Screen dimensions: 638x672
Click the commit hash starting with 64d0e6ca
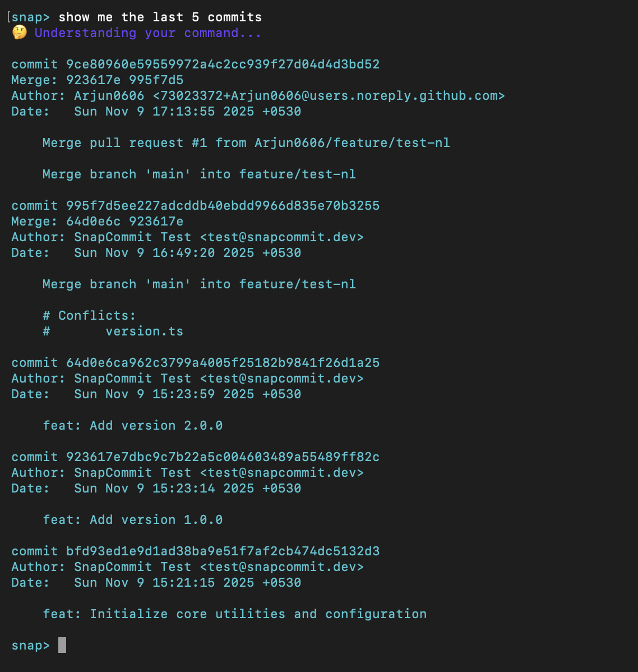tap(223, 362)
